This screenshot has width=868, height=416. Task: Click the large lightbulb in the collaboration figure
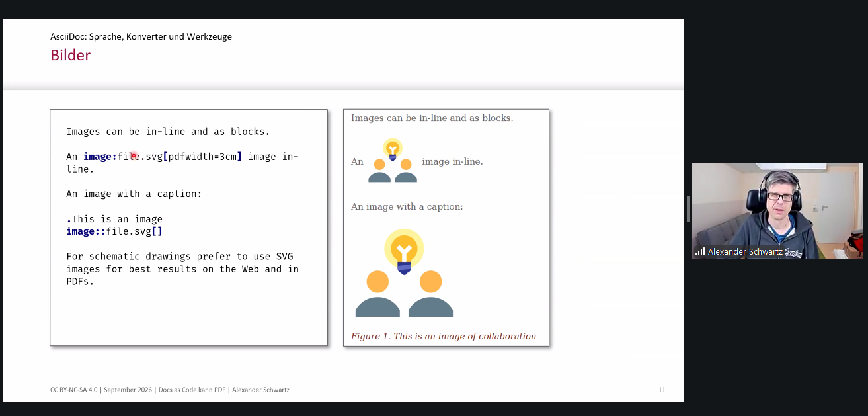click(404, 251)
